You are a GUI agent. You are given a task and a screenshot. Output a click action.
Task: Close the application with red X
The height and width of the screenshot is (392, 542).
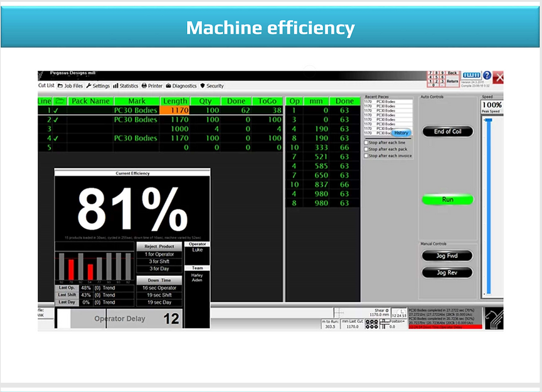[x=498, y=77]
